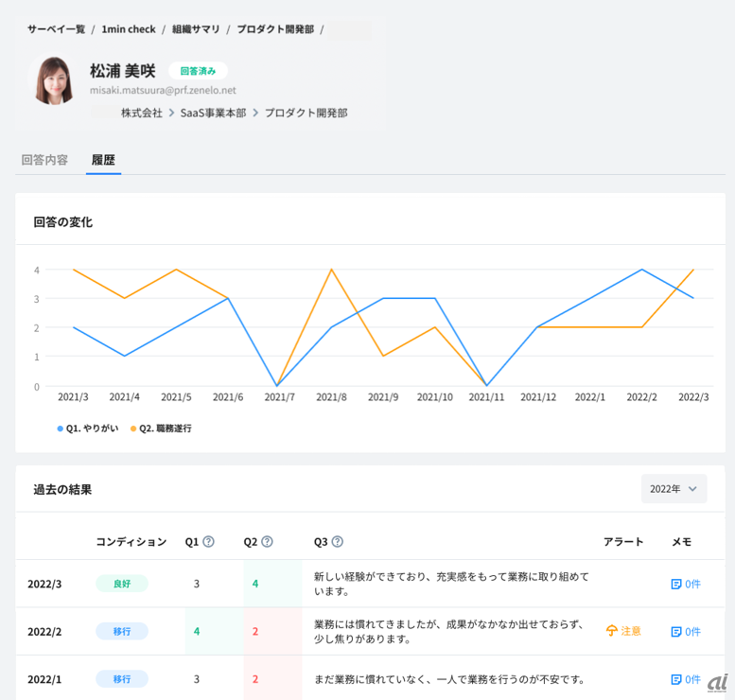The height and width of the screenshot is (700, 735).
Task: Switch to the 回答内容 tab
Action: click(x=44, y=160)
